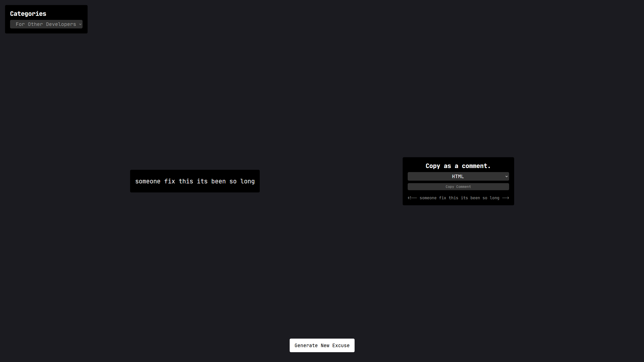Click the Copy Comment button
Screen dimensions: 644x362
pos(458,187)
